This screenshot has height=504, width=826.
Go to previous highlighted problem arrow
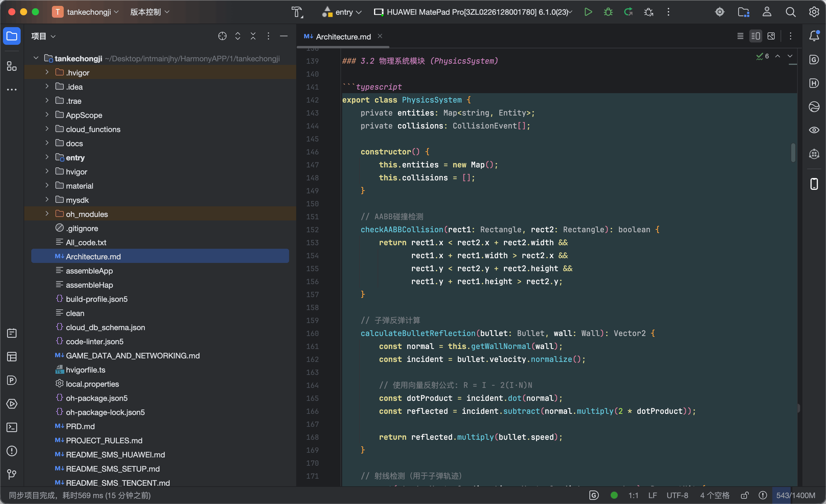click(777, 56)
